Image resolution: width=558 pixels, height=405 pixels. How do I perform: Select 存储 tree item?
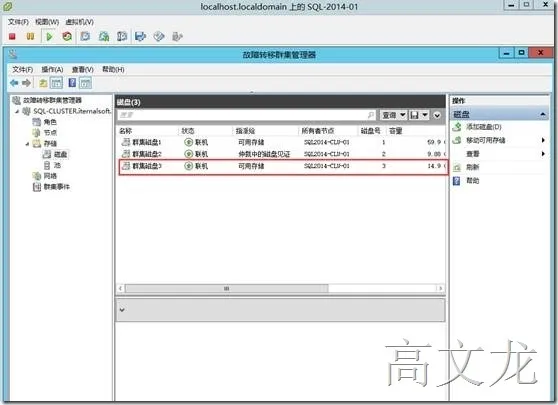point(50,143)
